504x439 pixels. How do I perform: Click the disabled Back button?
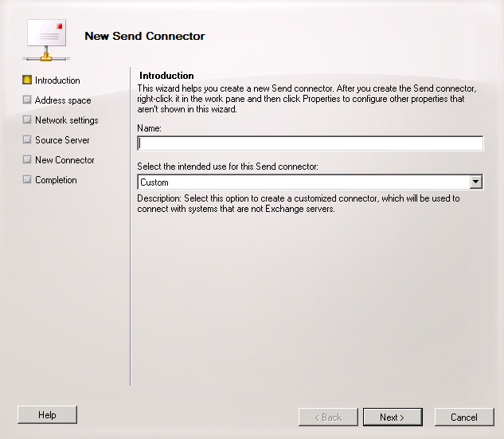coord(328,417)
